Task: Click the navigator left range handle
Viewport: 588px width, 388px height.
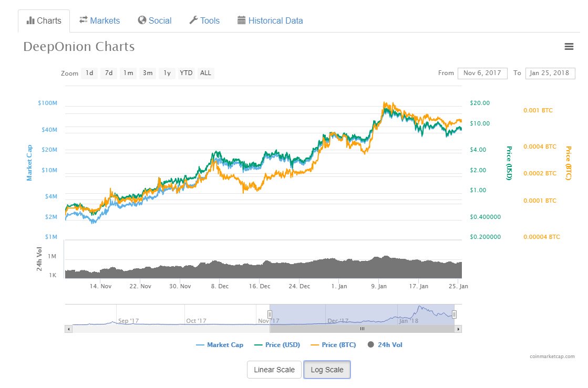Action: coord(270,314)
